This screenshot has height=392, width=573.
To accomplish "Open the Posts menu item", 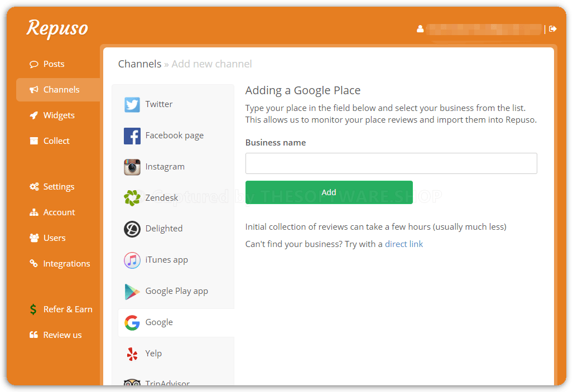I will [54, 64].
